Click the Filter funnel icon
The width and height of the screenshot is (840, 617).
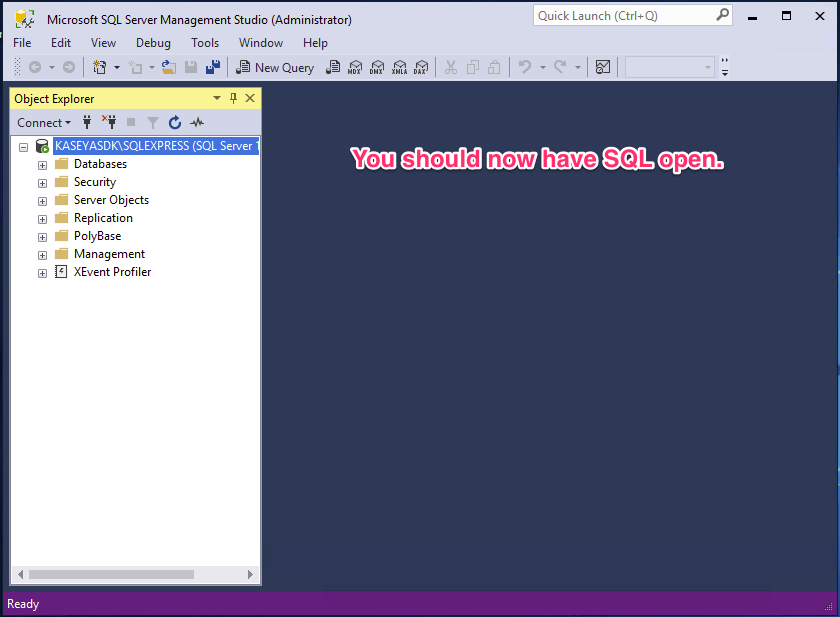coord(153,123)
